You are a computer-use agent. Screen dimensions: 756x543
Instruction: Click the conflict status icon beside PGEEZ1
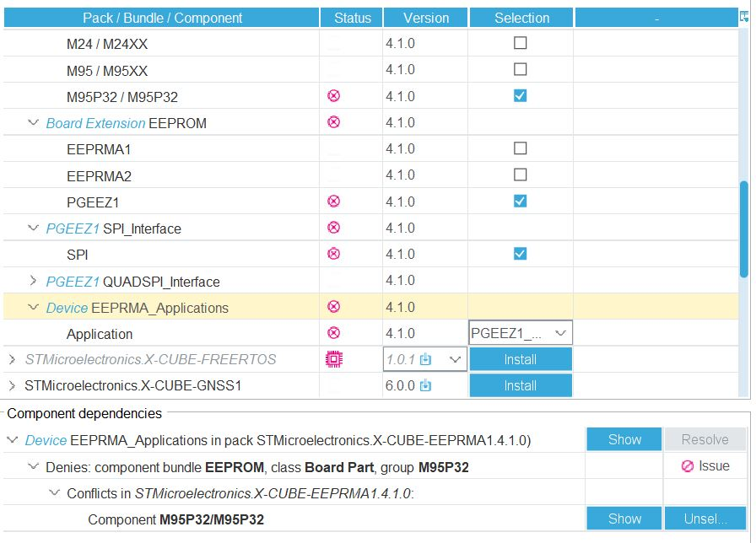[x=333, y=202]
